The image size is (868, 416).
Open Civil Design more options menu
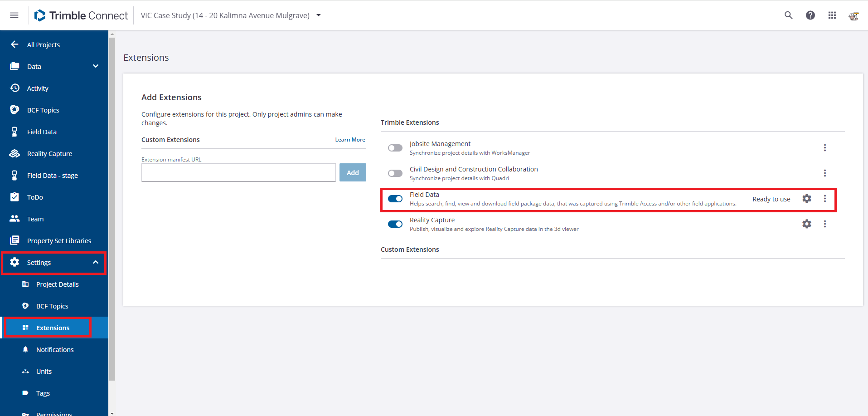tap(825, 173)
